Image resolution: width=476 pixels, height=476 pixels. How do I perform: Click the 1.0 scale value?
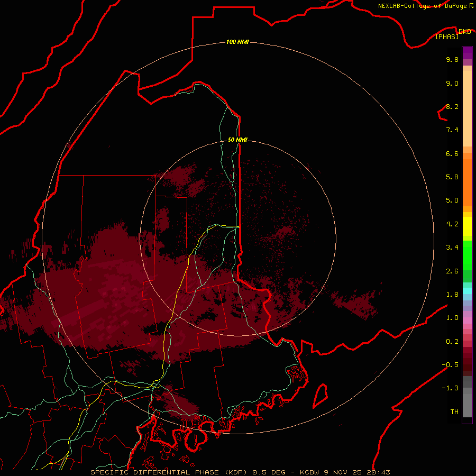point(452,318)
